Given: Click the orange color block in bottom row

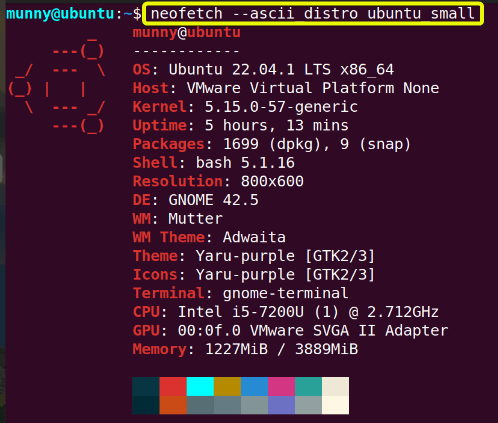Looking at the screenshot, I should click(x=173, y=405).
